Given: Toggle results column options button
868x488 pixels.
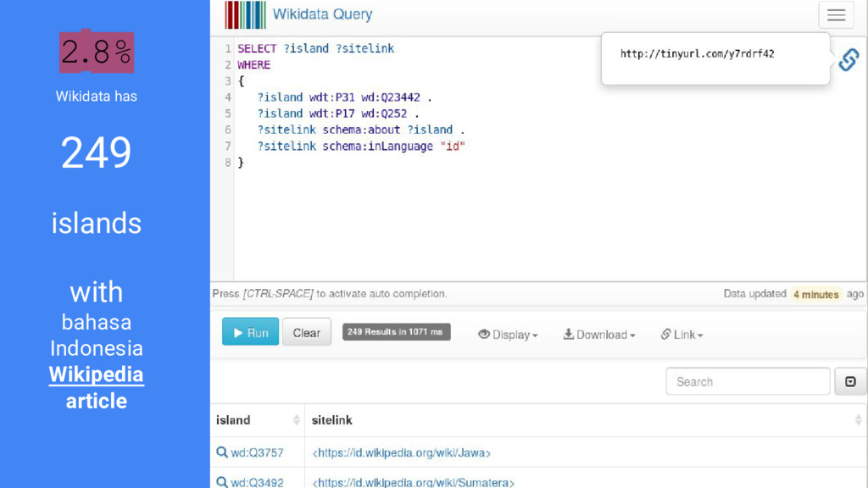Looking at the screenshot, I should point(850,382).
